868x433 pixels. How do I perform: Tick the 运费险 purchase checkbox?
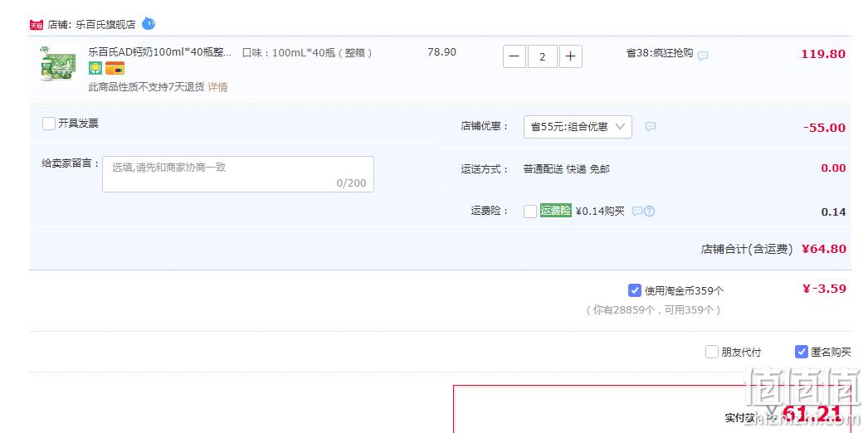click(529, 212)
